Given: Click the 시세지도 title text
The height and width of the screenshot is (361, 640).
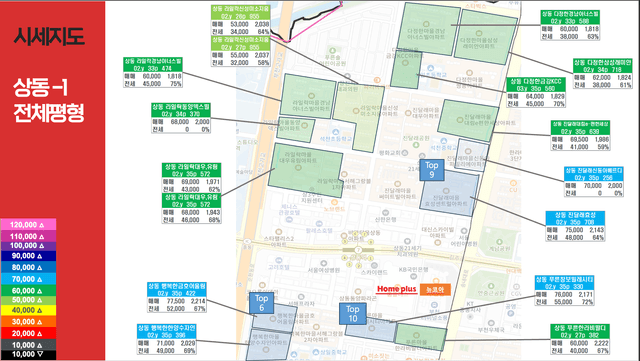Looking at the screenshot, I should [49, 36].
